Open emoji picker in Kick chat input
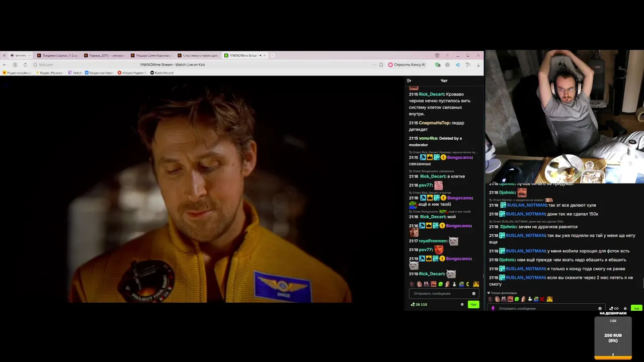The height and width of the screenshot is (362, 644). 474,294
